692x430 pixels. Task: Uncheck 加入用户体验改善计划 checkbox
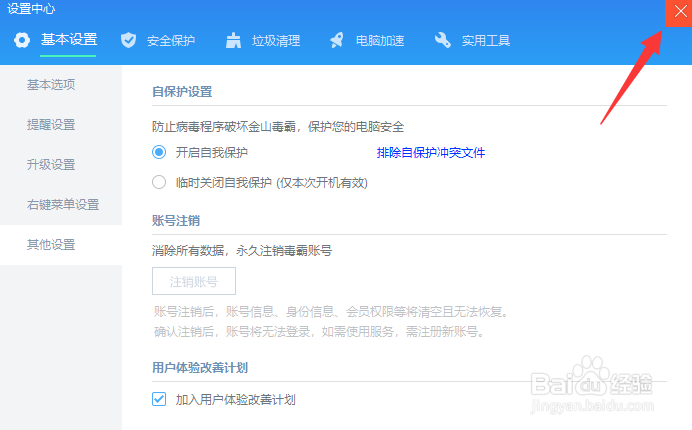[159, 399]
